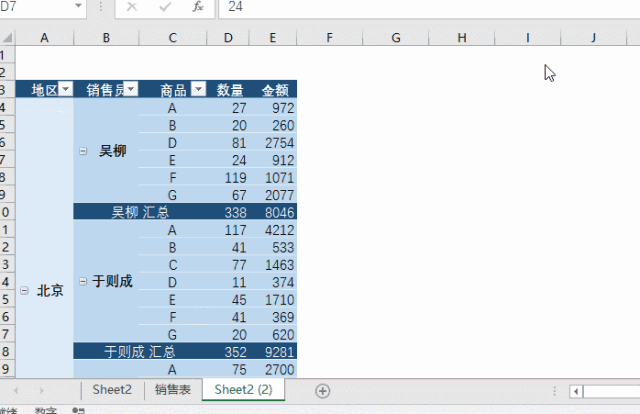Switch to the 销售表 sheet tab

[x=173, y=389]
